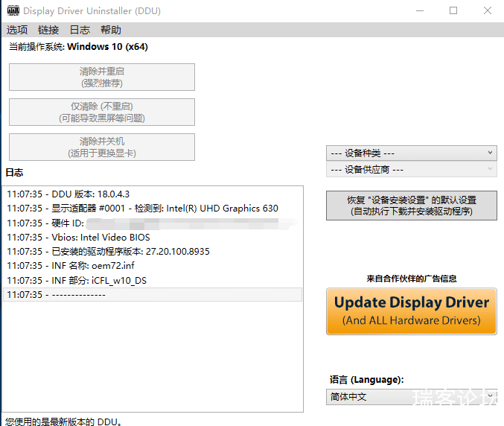
Task: Select the Intel UHD Graphics 630 log line
Action: (x=143, y=209)
